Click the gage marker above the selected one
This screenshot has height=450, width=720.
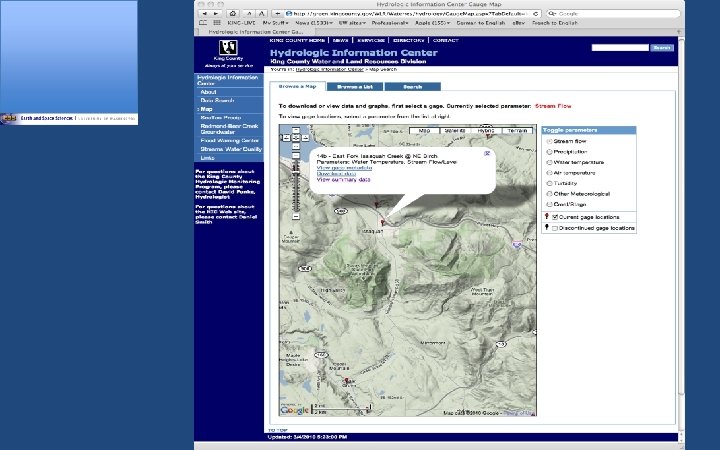(377, 204)
